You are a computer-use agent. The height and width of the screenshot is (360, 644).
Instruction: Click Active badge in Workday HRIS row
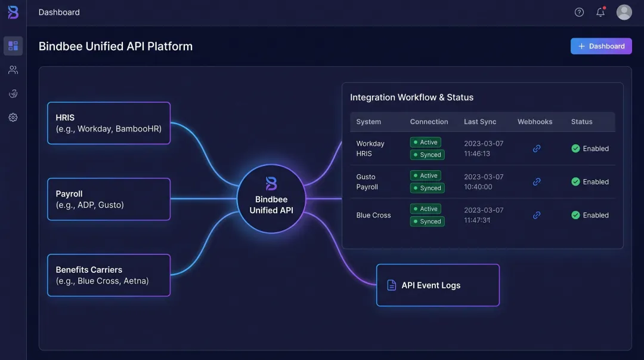426,142
